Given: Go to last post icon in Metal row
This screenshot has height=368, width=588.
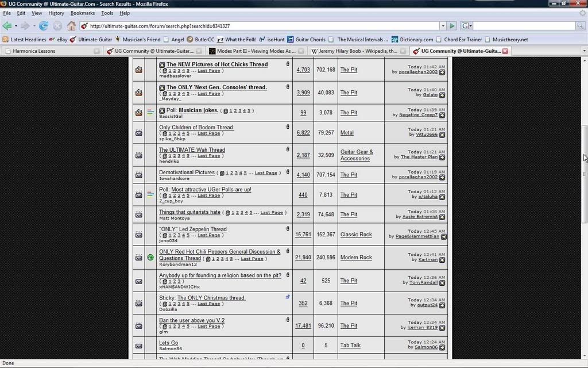Looking at the screenshot, I should (442, 135).
